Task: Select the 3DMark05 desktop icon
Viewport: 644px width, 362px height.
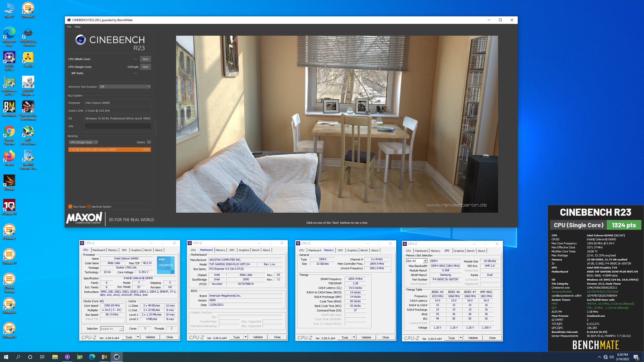Action: tap(9, 331)
